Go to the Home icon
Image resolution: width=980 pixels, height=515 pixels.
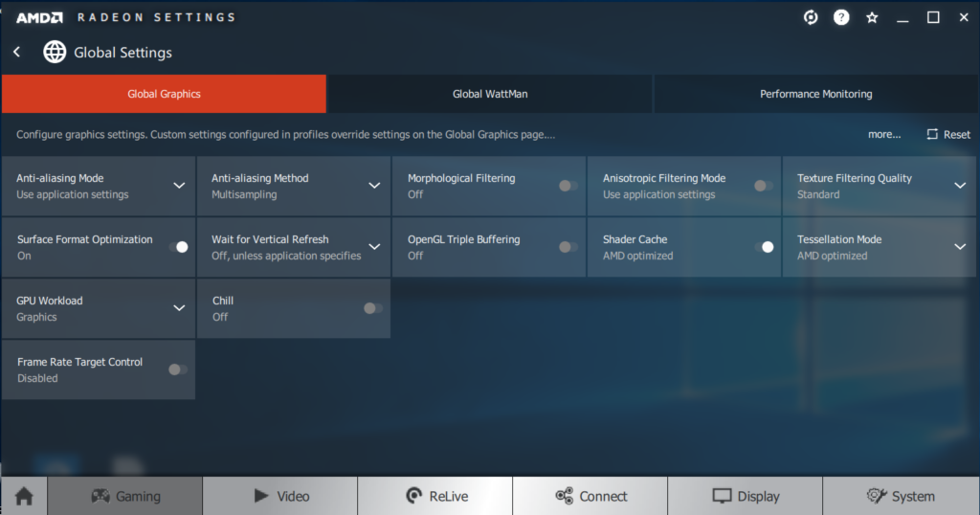24,496
